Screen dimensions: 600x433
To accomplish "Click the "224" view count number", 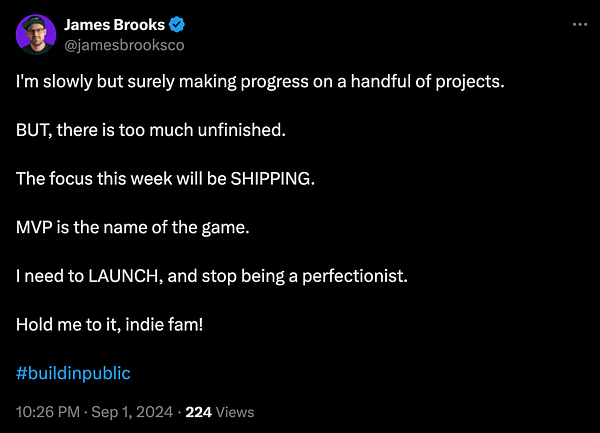I will click(x=199, y=411).
